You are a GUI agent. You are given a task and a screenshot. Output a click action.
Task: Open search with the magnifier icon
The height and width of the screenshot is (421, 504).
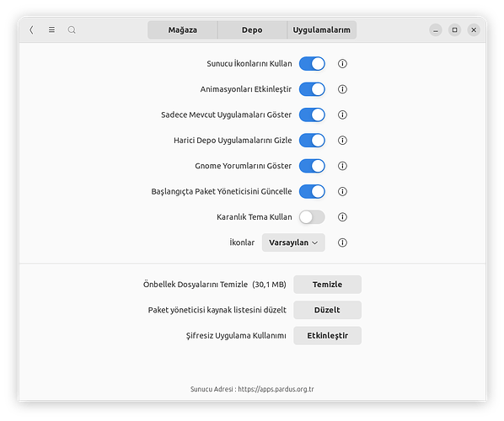[x=72, y=29]
